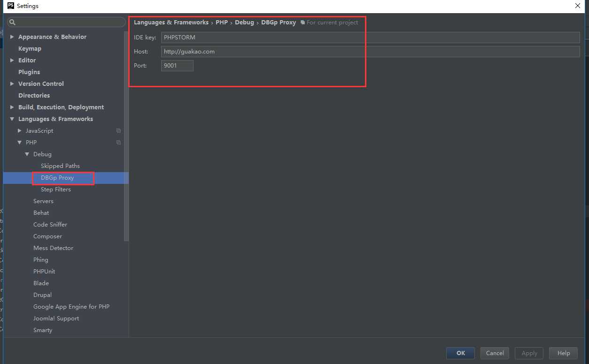Open Help for this settings page
This screenshot has height=364, width=589.
point(564,353)
